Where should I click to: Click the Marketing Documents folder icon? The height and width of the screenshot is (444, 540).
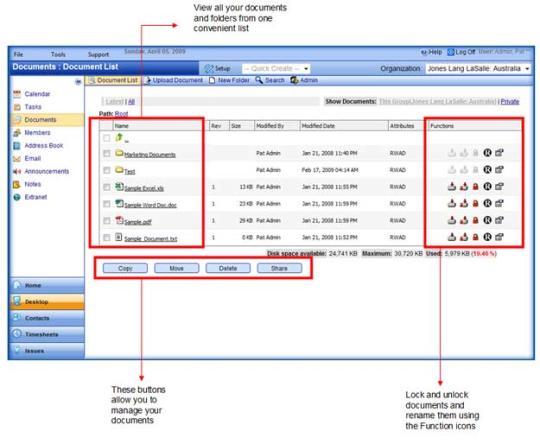tap(119, 153)
